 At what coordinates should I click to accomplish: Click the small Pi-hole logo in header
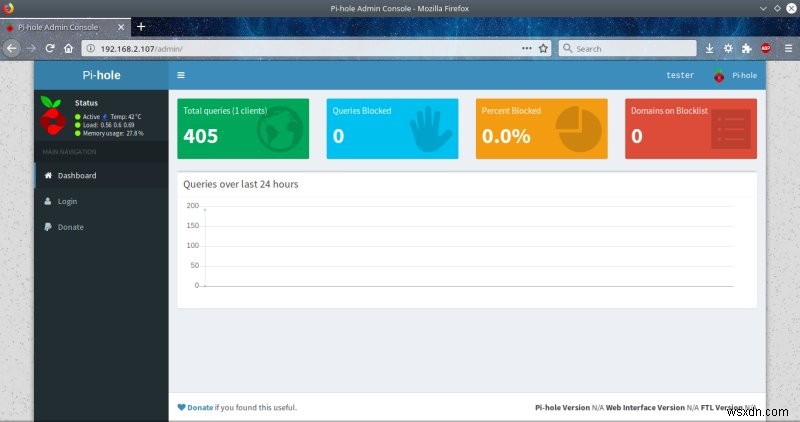[x=719, y=76]
